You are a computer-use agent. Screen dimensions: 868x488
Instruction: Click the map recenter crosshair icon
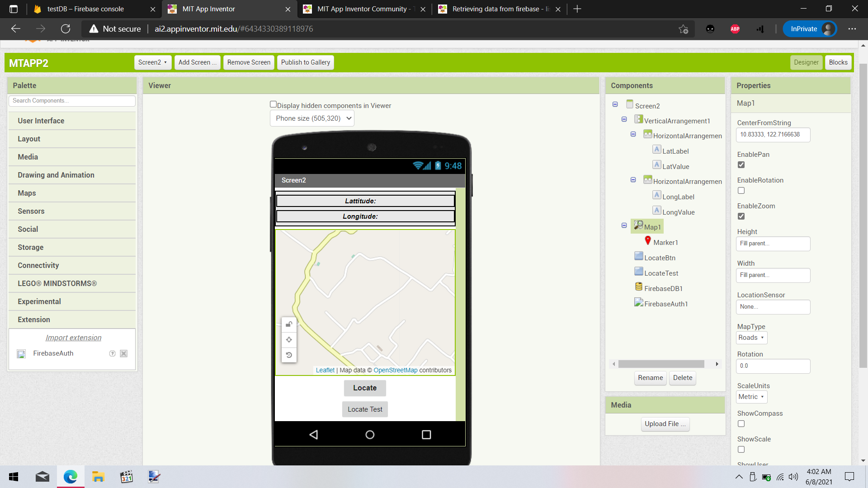coord(289,339)
